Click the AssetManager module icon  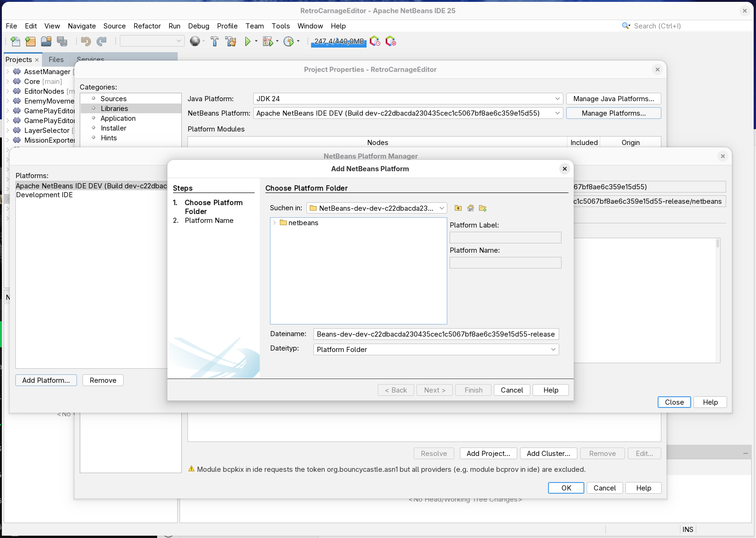pos(17,71)
